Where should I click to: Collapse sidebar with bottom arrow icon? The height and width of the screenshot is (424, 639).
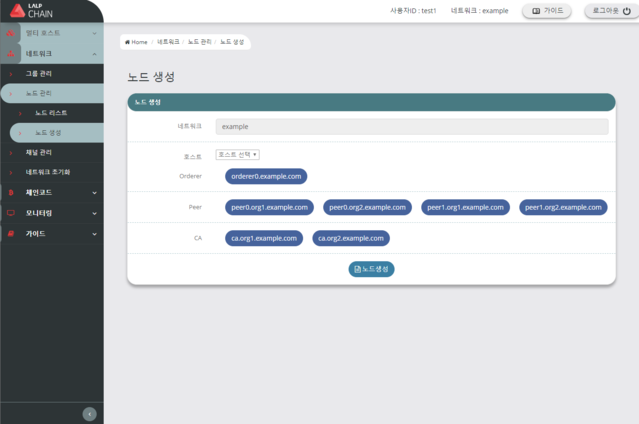tap(89, 413)
